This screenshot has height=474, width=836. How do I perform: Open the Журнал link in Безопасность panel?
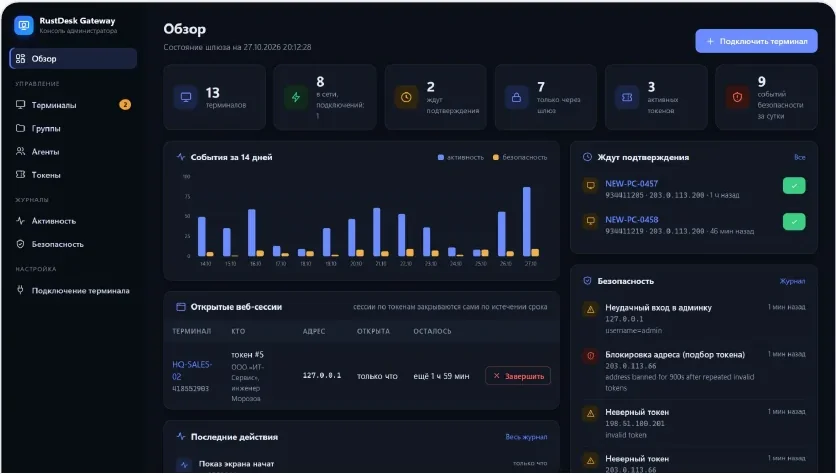pyautogui.click(x=792, y=281)
